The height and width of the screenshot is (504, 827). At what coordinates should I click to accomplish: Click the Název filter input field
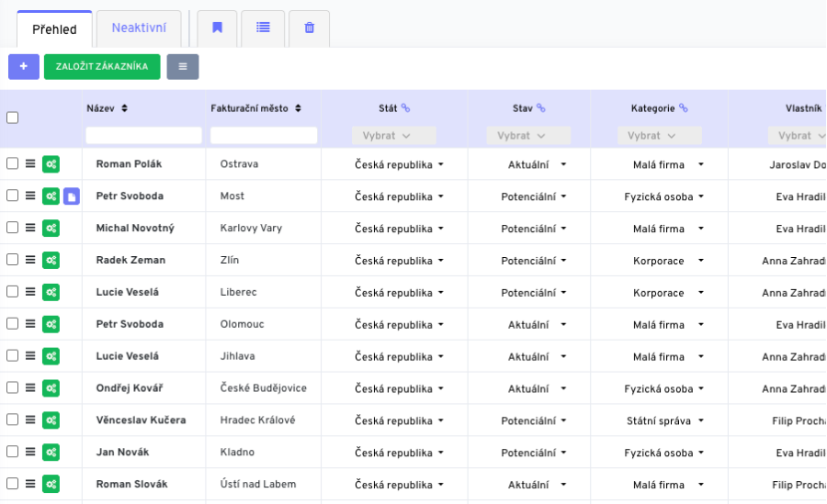pos(143,136)
